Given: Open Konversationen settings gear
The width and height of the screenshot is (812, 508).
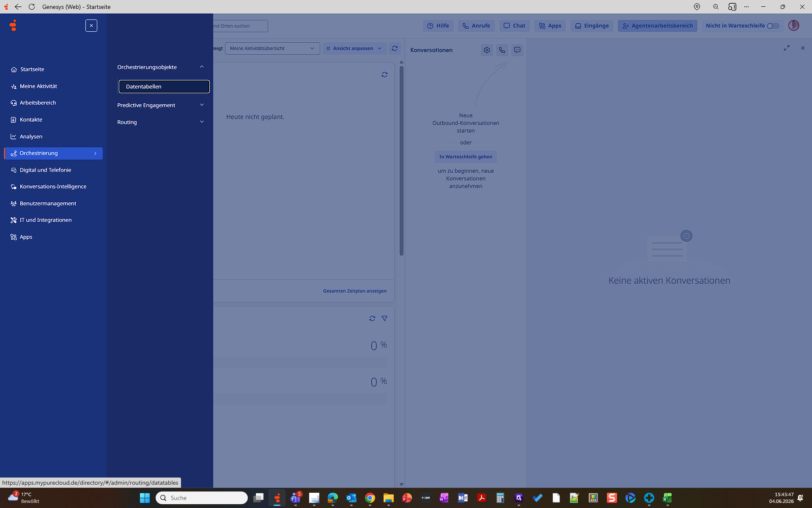Looking at the screenshot, I should 487,50.
